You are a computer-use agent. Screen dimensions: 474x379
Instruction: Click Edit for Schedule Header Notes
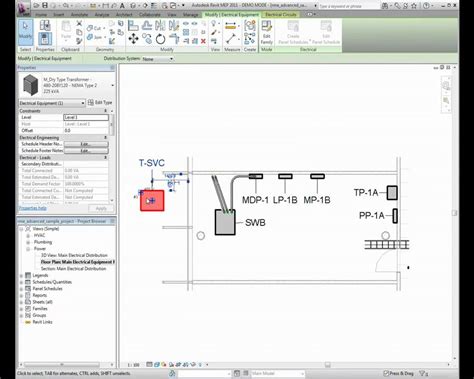[x=86, y=144]
